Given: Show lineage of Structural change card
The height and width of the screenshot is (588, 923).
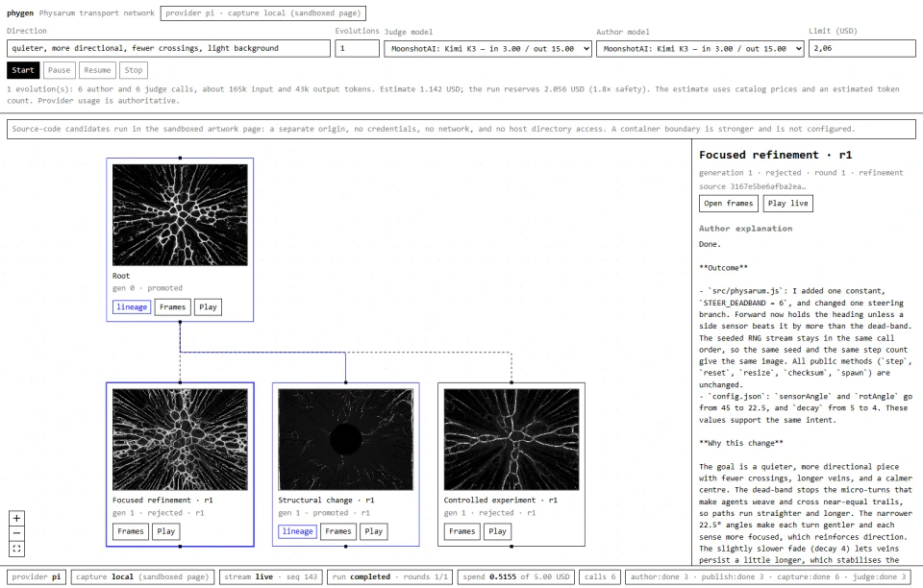Looking at the screenshot, I should [x=297, y=531].
